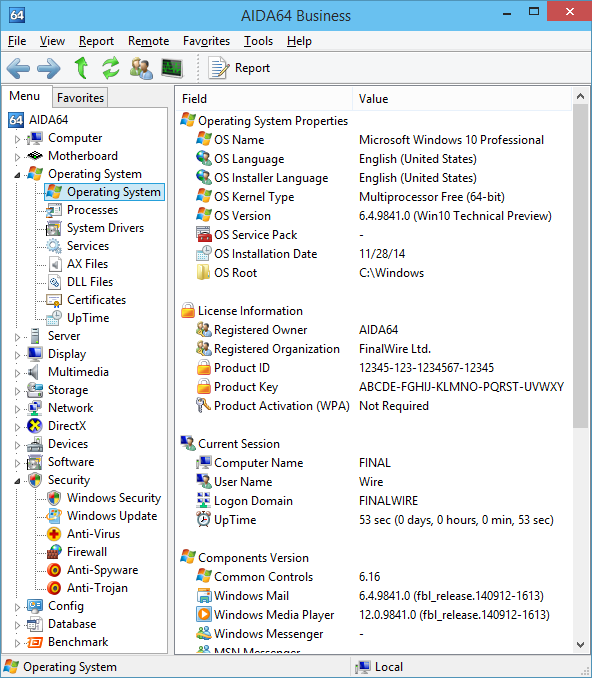The image size is (592, 678).
Task: Expand the Motherboard tree node
Action: point(17,157)
